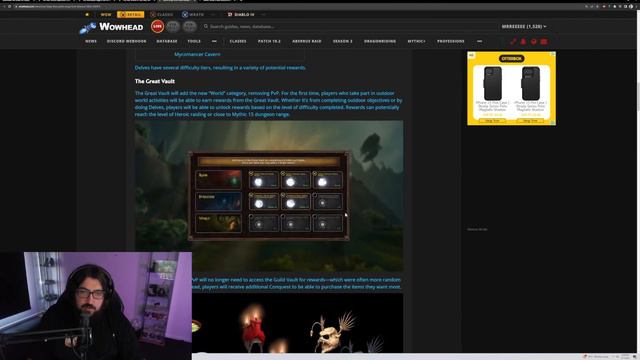Select the red LIVE version button
Viewport: 640px width, 360px height.
click(157, 27)
